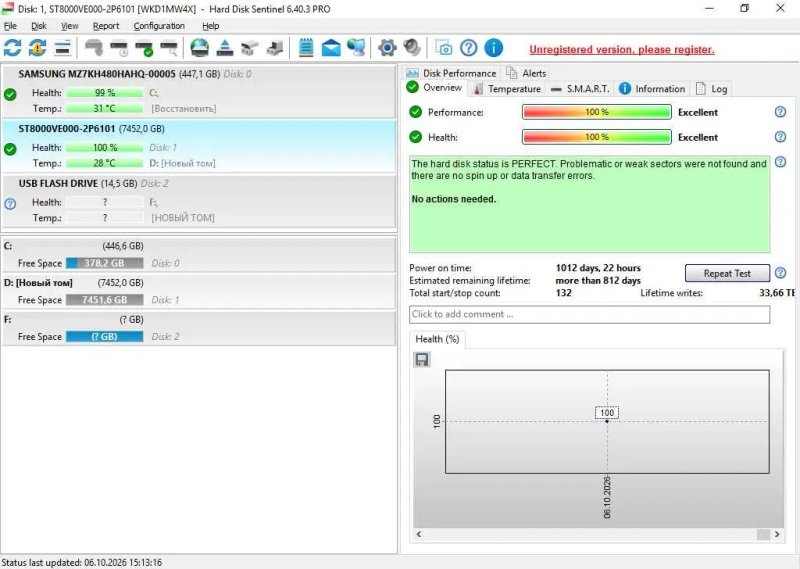This screenshot has height=569, width=800.
Task: Click the '[Восстановить]' partition label
Action: tap(184, 109)
